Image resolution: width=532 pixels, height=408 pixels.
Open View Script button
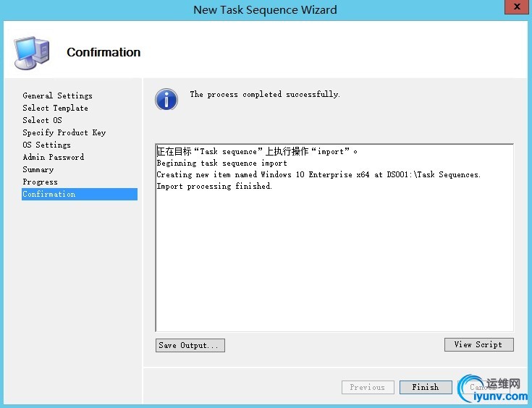pyautogui.click(x=478, y=344)
